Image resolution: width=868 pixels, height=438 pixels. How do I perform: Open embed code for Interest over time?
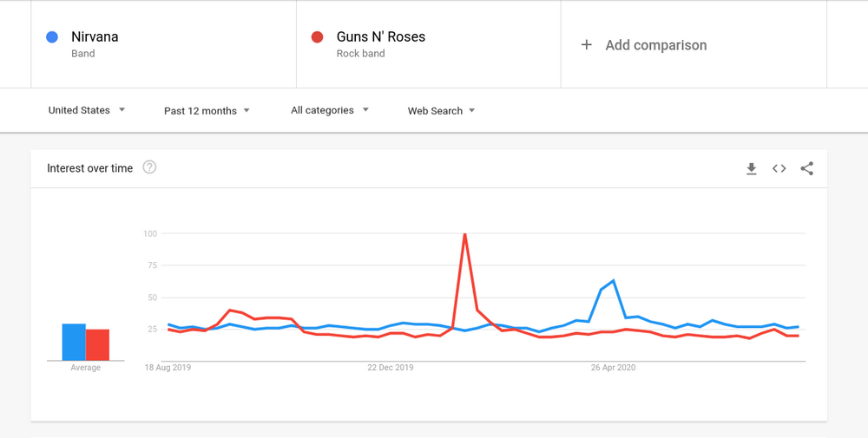click(x=779, y=168)
